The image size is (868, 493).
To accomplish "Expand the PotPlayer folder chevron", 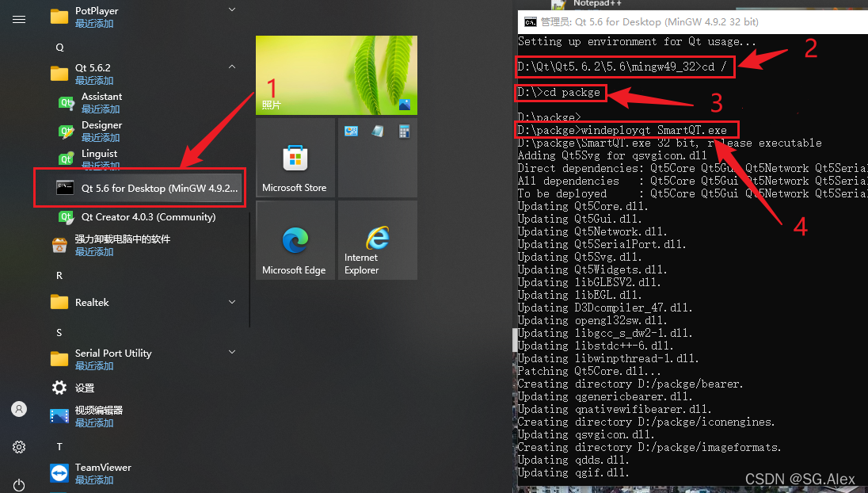I will [232, 10].
